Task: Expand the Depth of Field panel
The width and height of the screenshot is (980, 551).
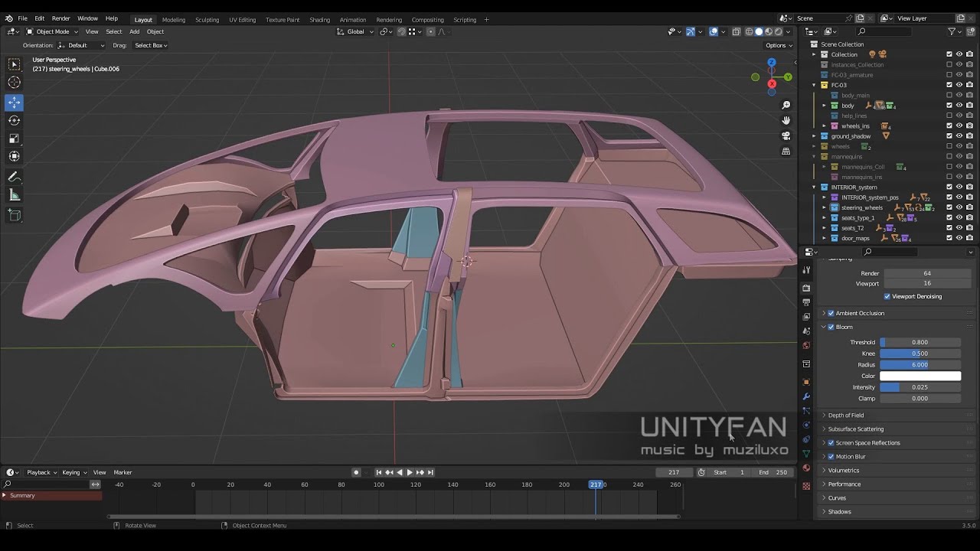Action: click(845, 415)
